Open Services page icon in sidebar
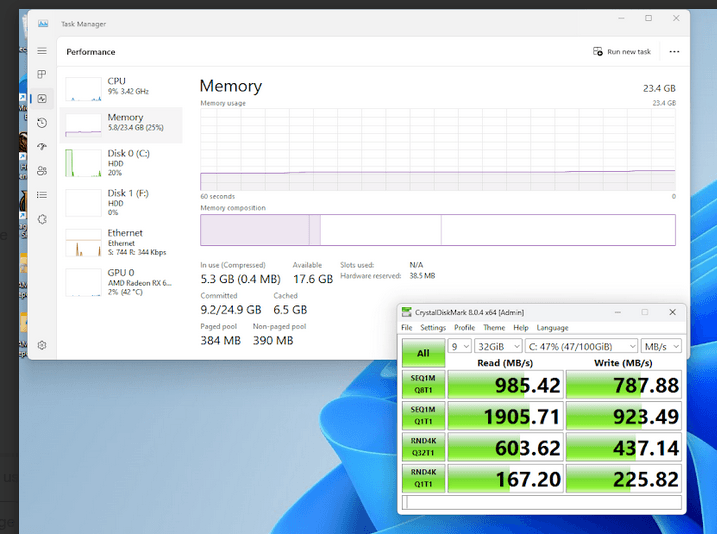717x534 pixels. [x=42, y=219]
